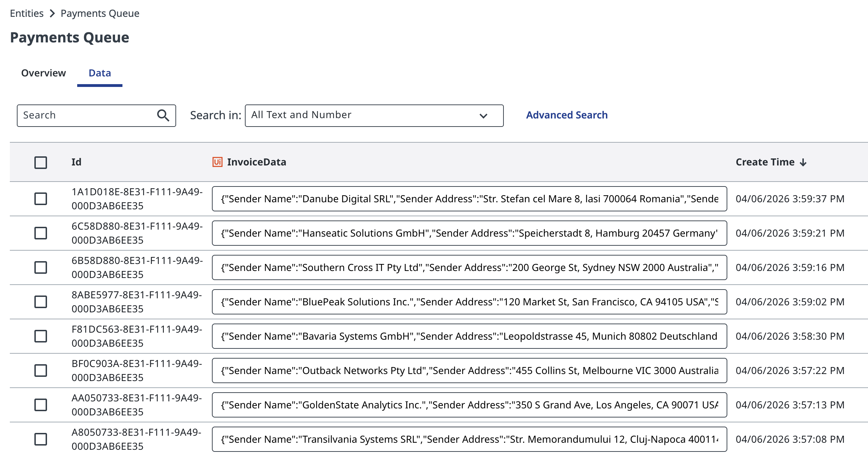
Task: Click Id 6C58D880-8E31-F111-9A49-000D3AB6EE35
Action: (137, 233)
